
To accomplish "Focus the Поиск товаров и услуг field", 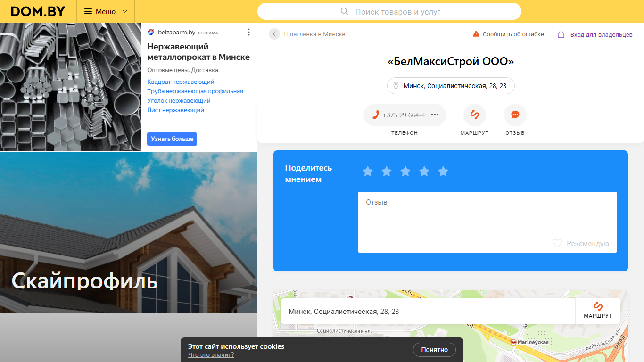I will coord(389,11).
